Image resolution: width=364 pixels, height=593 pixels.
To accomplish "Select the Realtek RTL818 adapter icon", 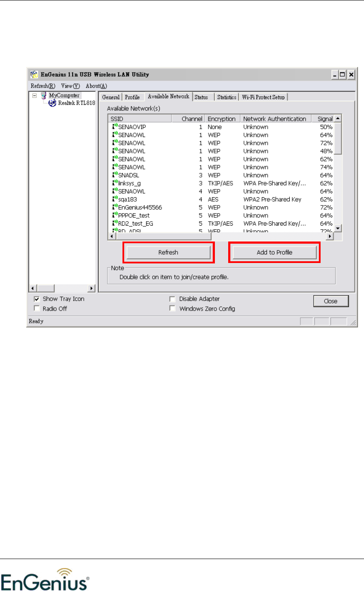I will [53, 103].
